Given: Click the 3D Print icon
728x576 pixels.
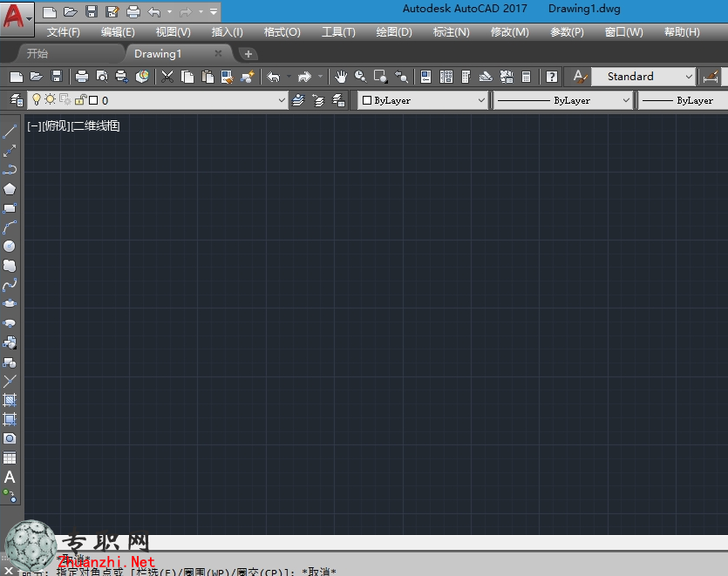Looking at the screenshot, I should click(142, 77).
